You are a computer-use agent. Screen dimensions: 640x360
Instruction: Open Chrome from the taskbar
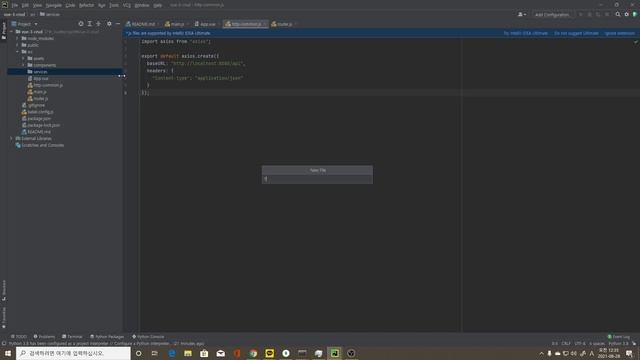pos(253,353)
